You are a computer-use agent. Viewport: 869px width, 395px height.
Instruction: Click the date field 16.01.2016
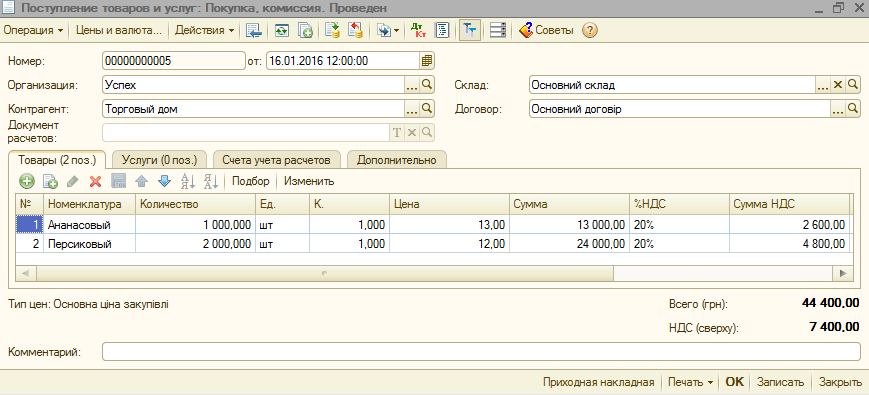coord(343,60)
